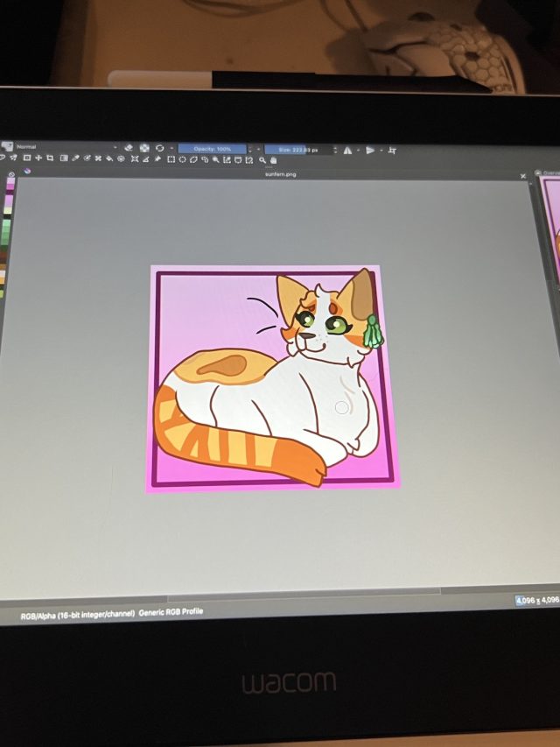This screenshot has height=747, width=560.
Task: Open the Normal blending mode dropdown
Action: tap(66, 147)
